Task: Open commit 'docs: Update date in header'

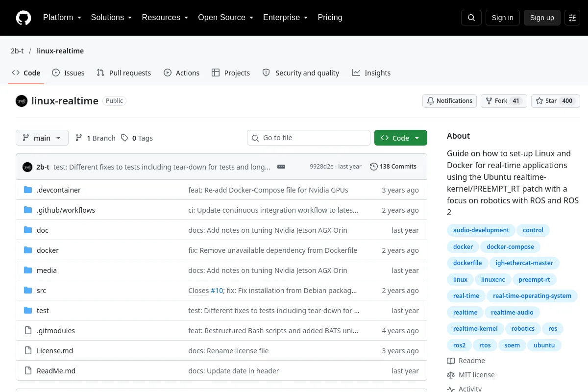Action: [234, 371]
